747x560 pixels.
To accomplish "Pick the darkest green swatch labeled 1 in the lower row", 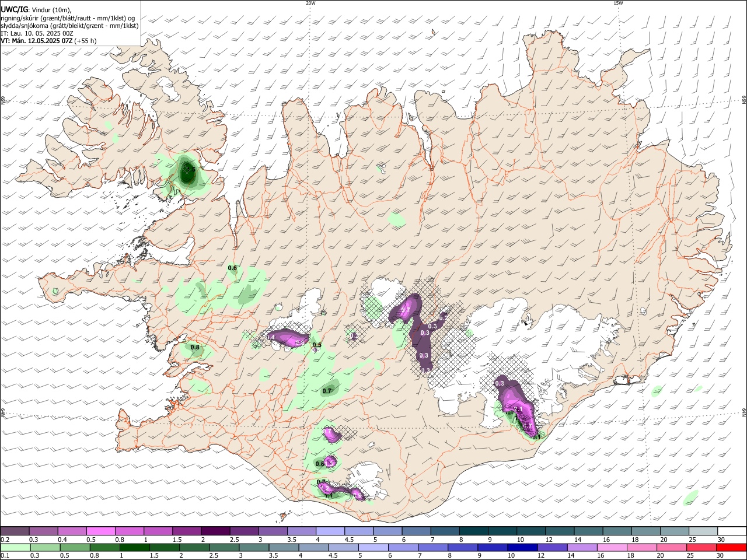I will coord(134,547).
